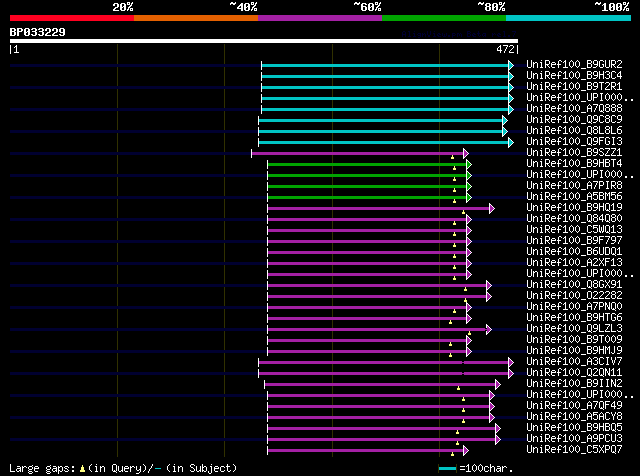Open hit UniRef100_Q8L8L6 label

click(574, 131)
